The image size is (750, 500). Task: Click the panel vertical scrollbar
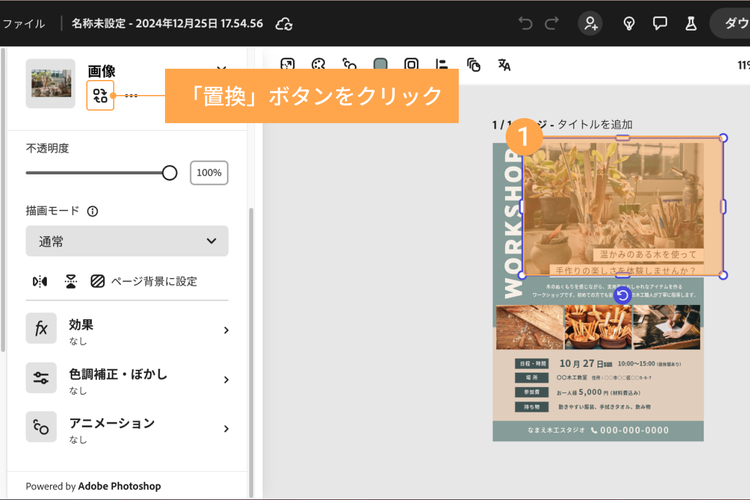coord(251,353)
